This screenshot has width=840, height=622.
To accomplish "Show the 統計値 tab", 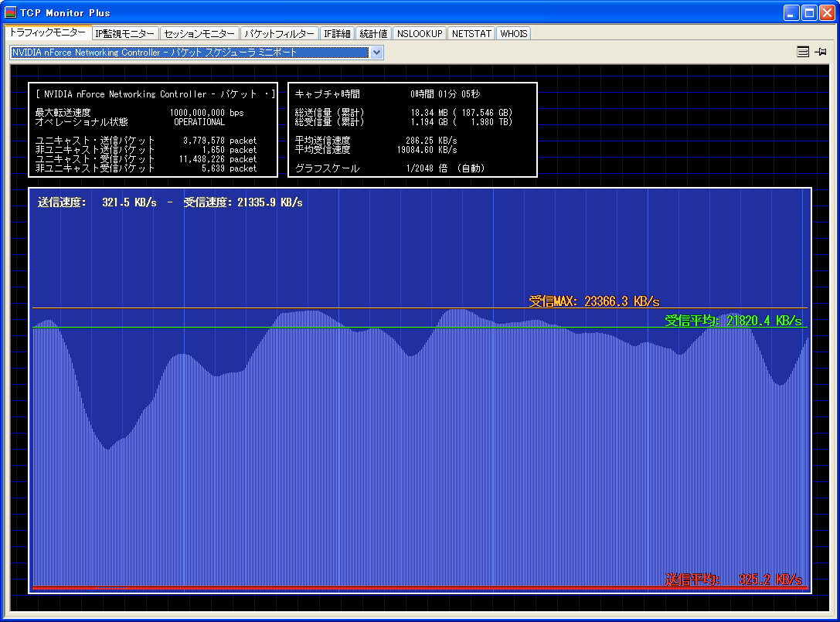I will [x=373, y=33].
